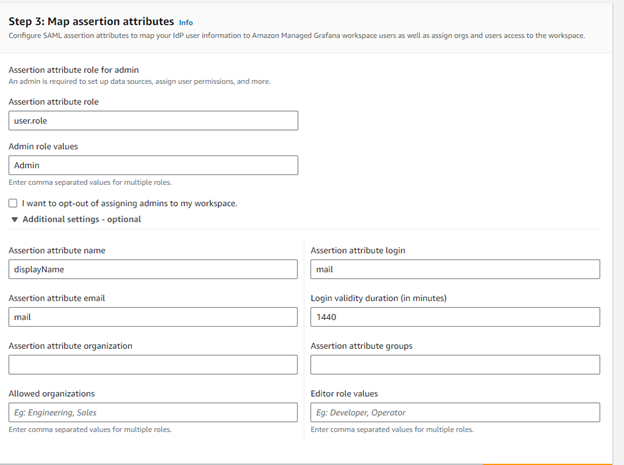624x465 pixels.
Task: Click the 'Editor role values' label text
Action: (344, 394)
